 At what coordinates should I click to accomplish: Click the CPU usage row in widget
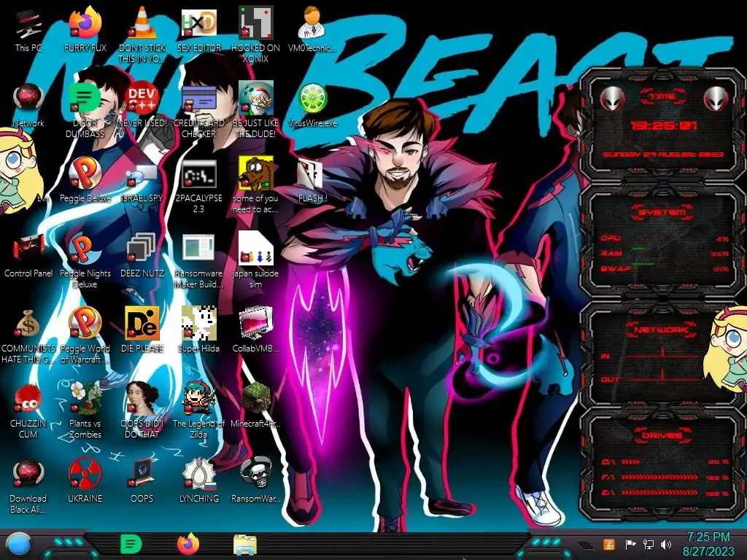click(x=665, y=238)
